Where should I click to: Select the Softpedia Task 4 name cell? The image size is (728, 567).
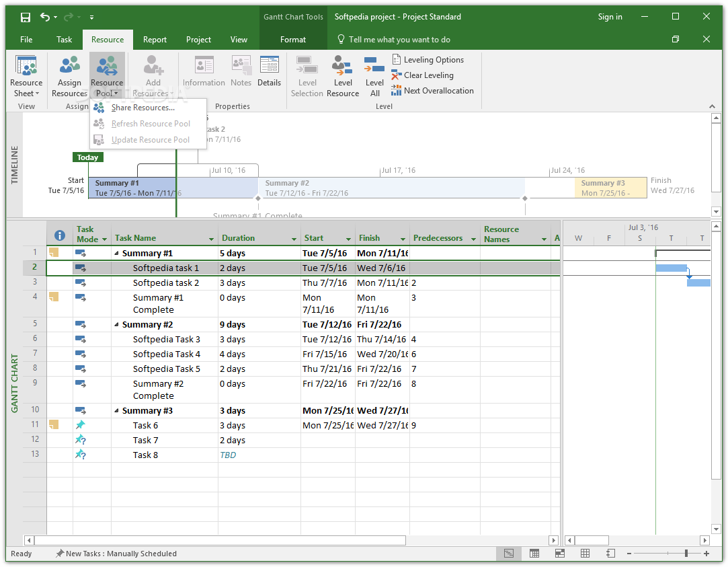click(x=165, y=354)
